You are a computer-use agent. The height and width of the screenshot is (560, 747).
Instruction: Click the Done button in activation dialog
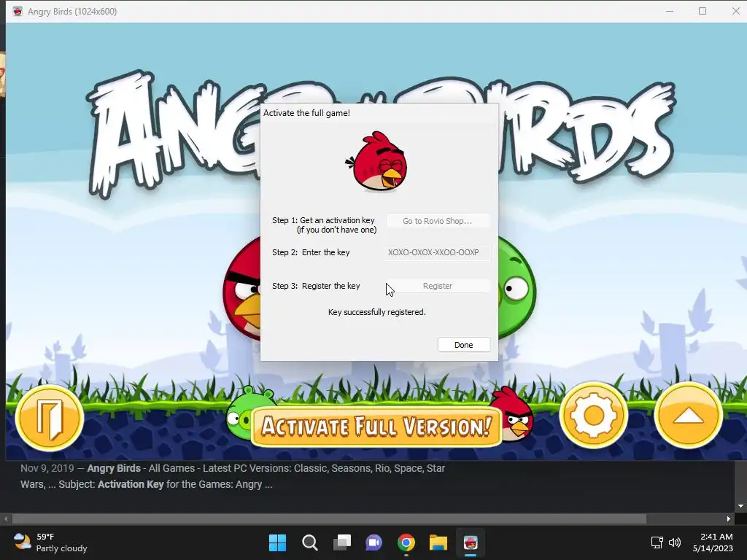(x=463, y=345)
